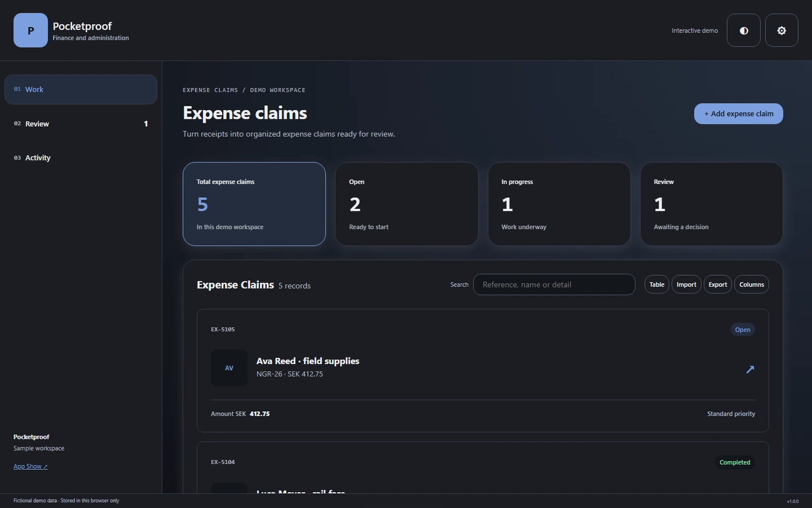Toggle the dark/light theme contrast icon
Screen dimensions: 812x508
tap(743, 30)
